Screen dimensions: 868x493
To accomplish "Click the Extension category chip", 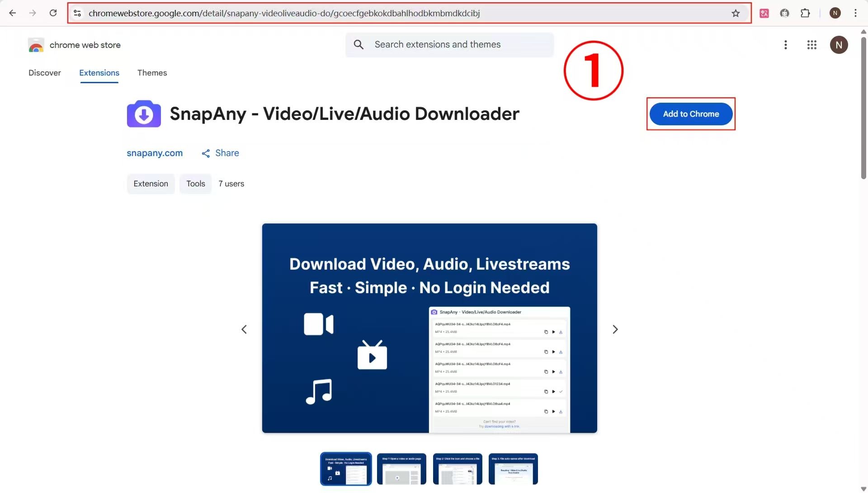I will [x=151, y=184].
